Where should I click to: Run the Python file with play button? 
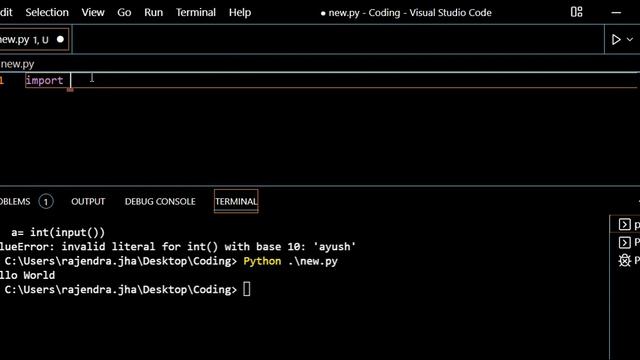616,40
